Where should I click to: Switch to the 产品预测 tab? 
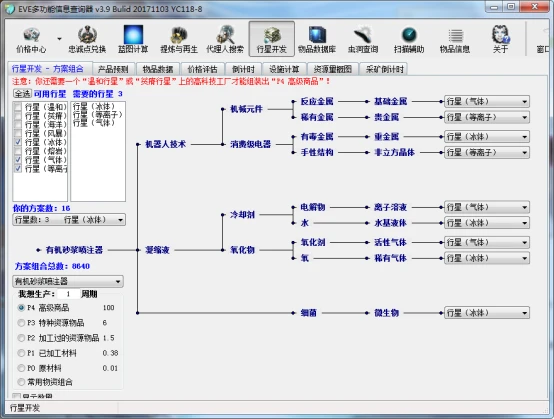tap(113, 69)
